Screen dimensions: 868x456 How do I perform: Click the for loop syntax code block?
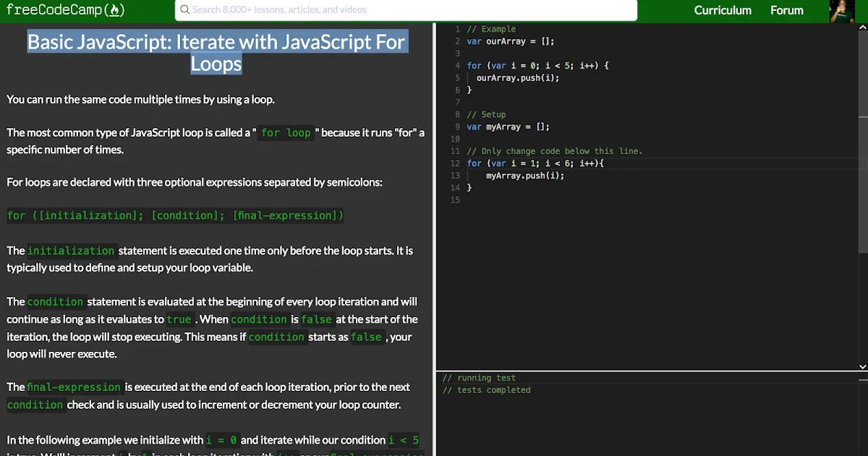click(x=175, y=215)
